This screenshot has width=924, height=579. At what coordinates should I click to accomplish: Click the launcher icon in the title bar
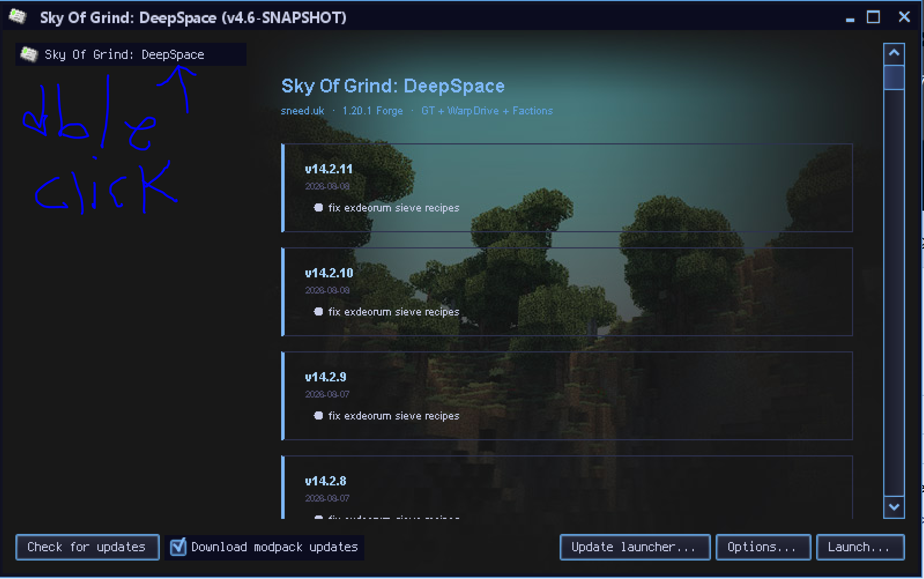[18, 17]
